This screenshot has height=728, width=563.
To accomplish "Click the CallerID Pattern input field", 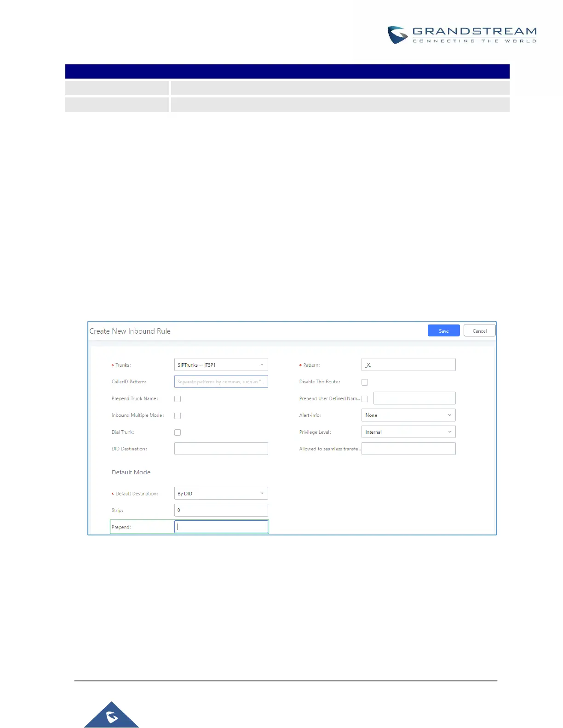I will [x=221, y=381].
